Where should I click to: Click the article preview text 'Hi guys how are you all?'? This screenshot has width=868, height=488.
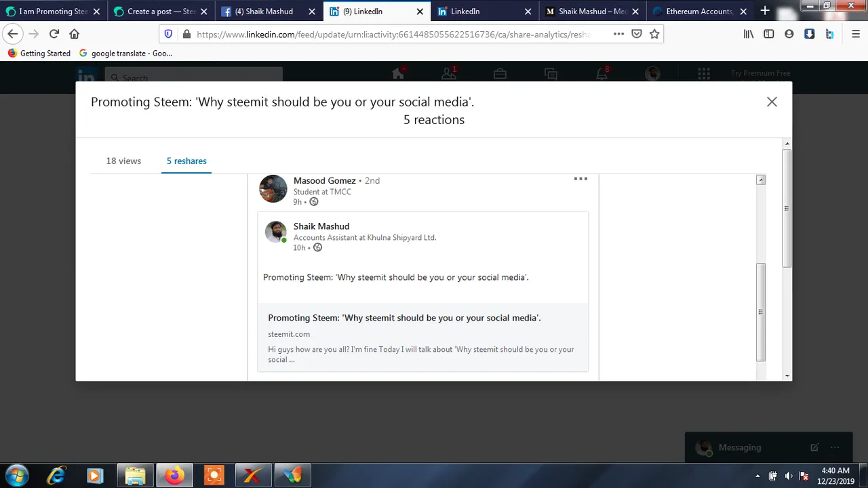point(420,354)
